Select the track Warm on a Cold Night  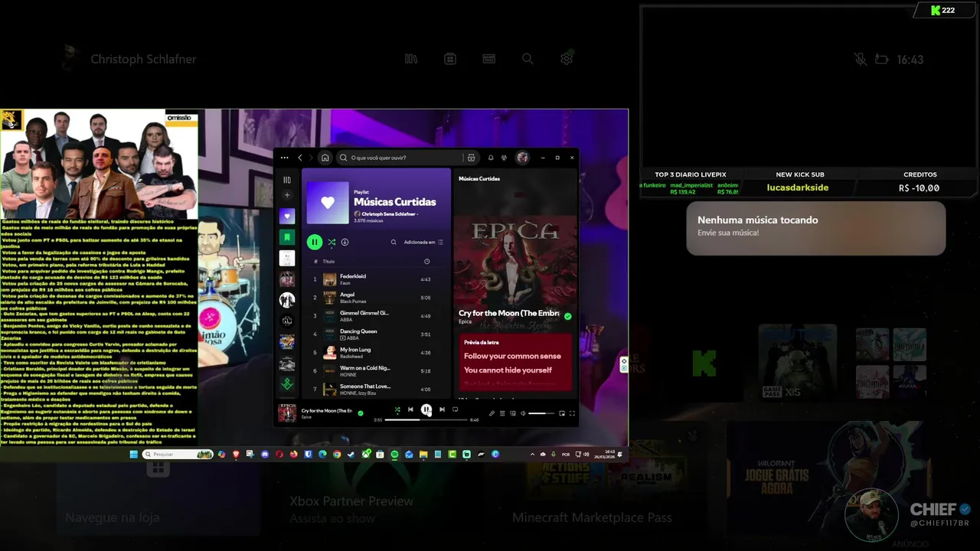(374, 371)
